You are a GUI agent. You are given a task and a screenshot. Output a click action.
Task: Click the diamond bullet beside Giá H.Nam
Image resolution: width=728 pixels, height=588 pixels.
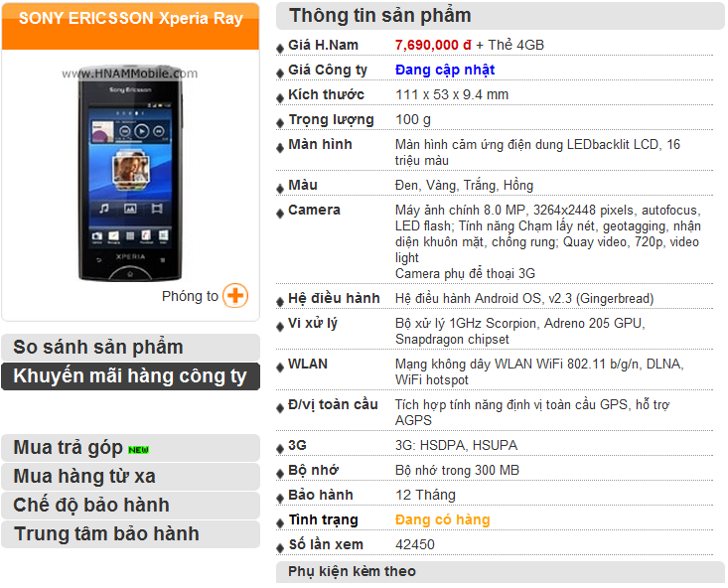click(x=280, y=49)
